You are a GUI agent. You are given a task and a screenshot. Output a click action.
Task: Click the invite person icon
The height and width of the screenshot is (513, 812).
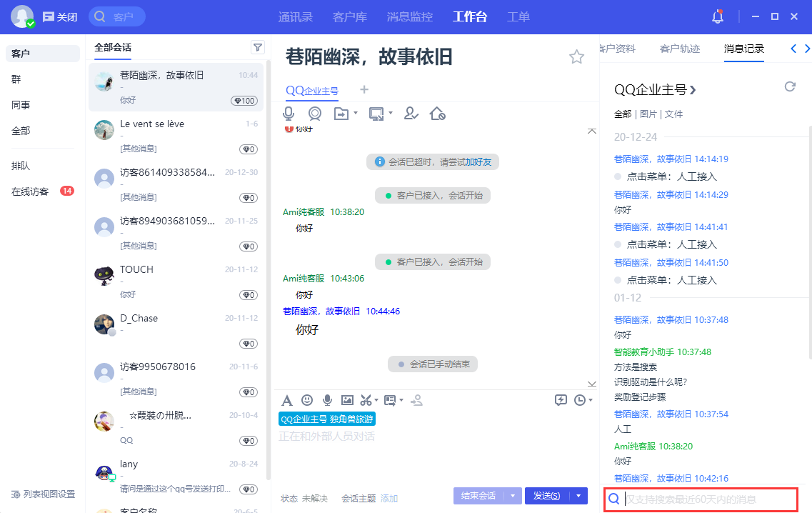pos(417,400)
